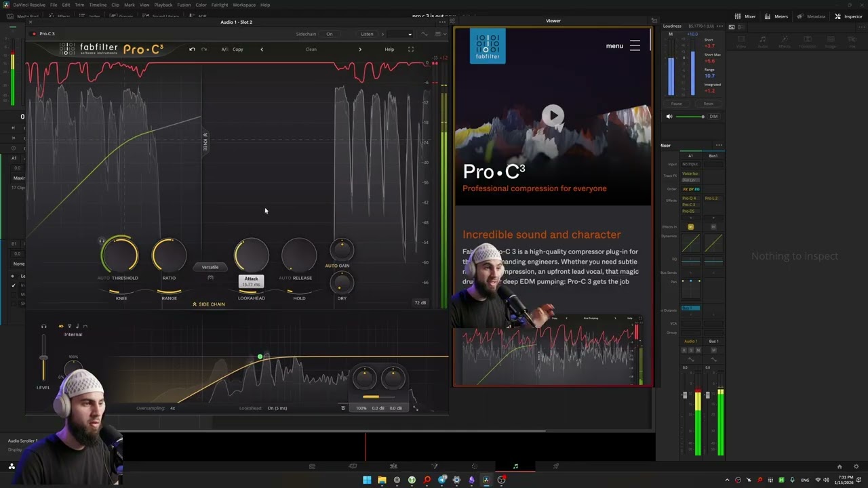Image resolution: width=868 pixels, height=488 pixels.
Task: Toggle Pro-C 3 full screen mode
Action: (x=410, y=49)
